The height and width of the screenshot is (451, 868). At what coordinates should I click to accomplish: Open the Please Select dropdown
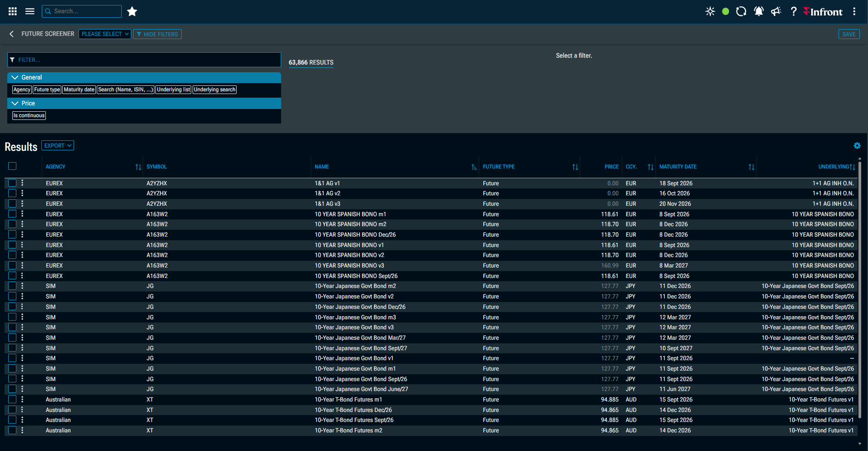tap(105, 34)
